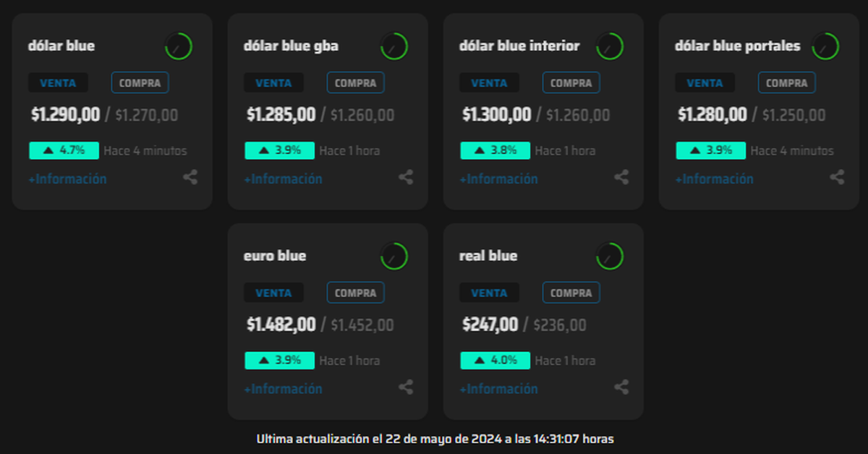The width and height of the screenshot is (868, 454).
Task: Expand +Información on dólar blue gba
Action: (x=283, y=179)
